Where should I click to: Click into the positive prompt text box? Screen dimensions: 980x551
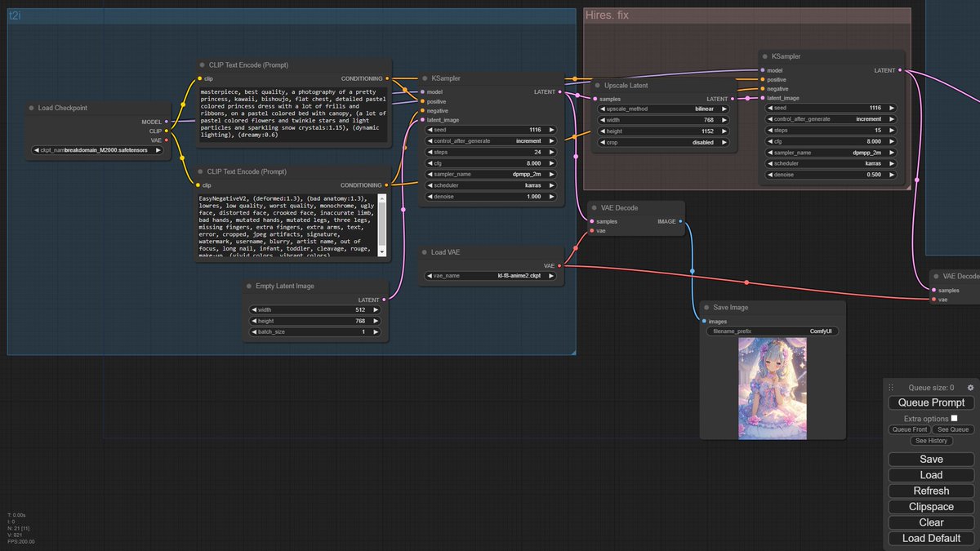tap(292, 113)
